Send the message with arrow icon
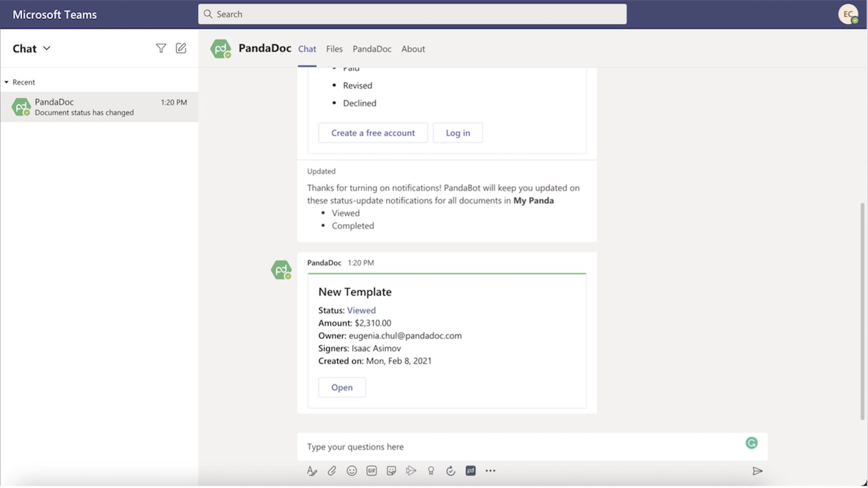868x488 pixels. click(757, 471)
